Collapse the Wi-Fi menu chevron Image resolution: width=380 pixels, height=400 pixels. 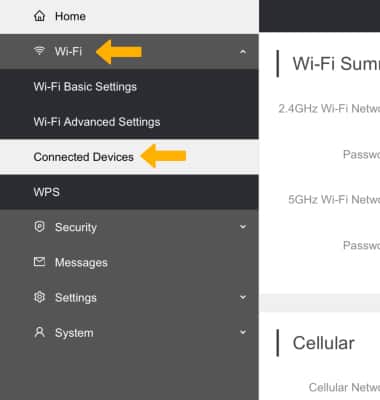point(243,52)
